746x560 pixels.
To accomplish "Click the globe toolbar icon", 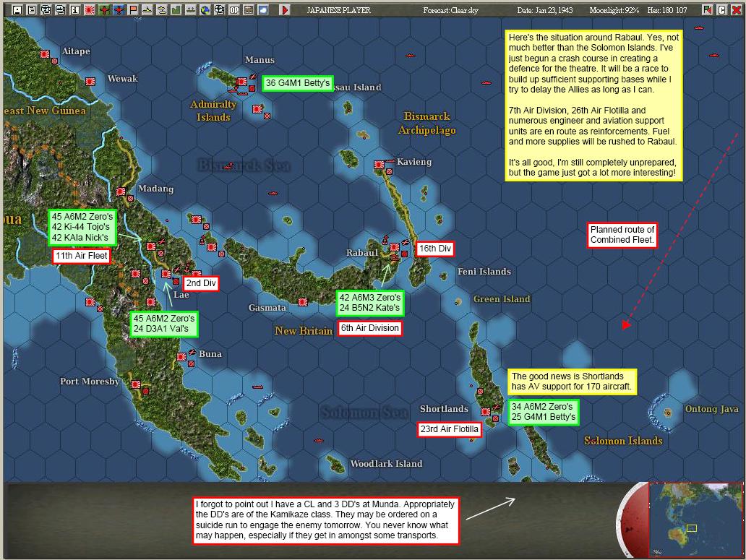I will tap(205, 9).
